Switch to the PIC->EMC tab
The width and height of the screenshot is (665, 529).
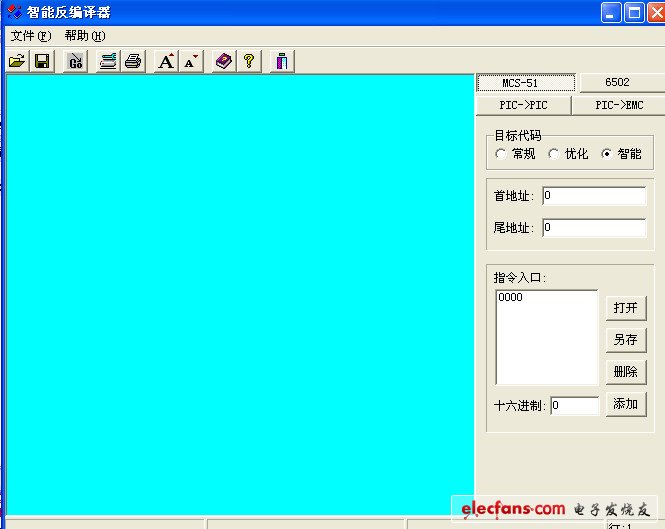pyautogui.click(x=618, y=105)
